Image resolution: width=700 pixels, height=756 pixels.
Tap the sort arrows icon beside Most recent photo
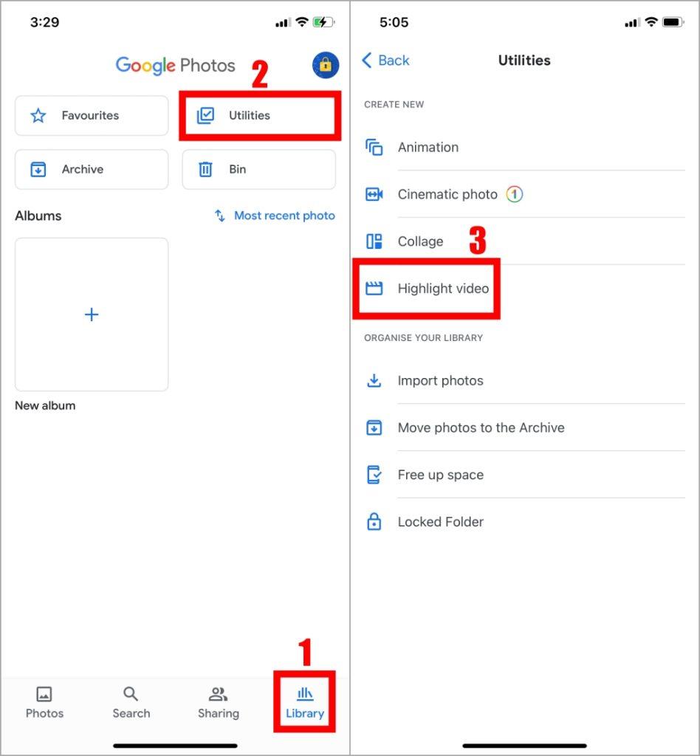click(x=220, y=216)
